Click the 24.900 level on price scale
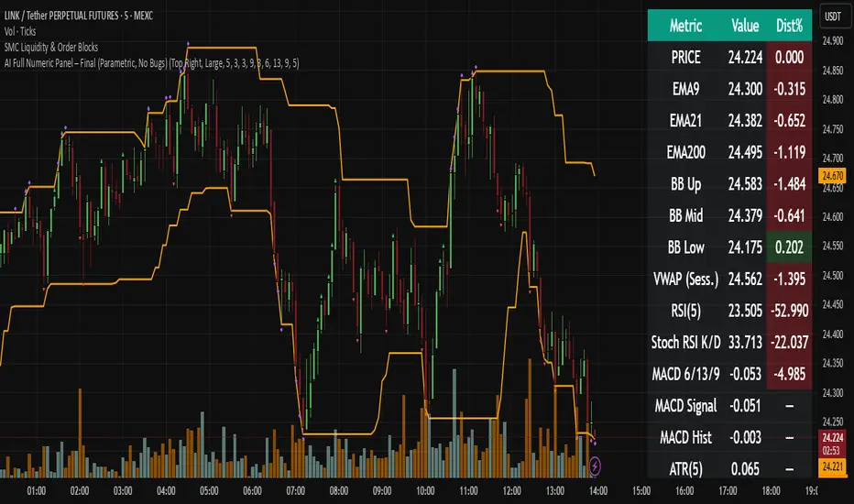The image size is (854, 504). [834, 40]
